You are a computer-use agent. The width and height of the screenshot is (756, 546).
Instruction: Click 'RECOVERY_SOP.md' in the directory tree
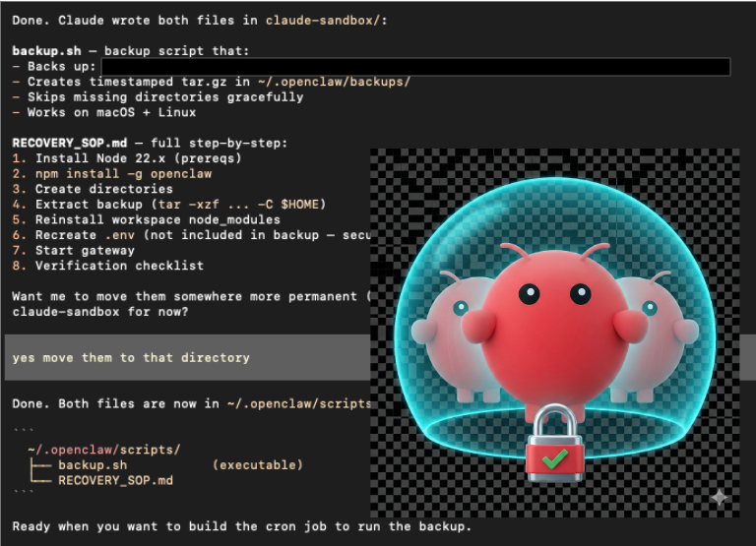[116, 480]
